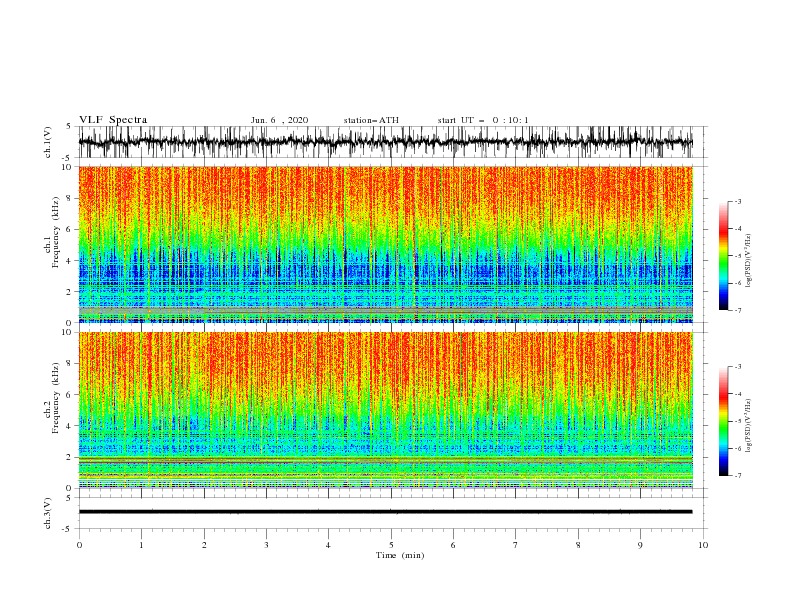Select the date text "Jun. 6 , 2020"
Image resolution: width=792 pixels, height=612 pixels.
coord(279,120)
